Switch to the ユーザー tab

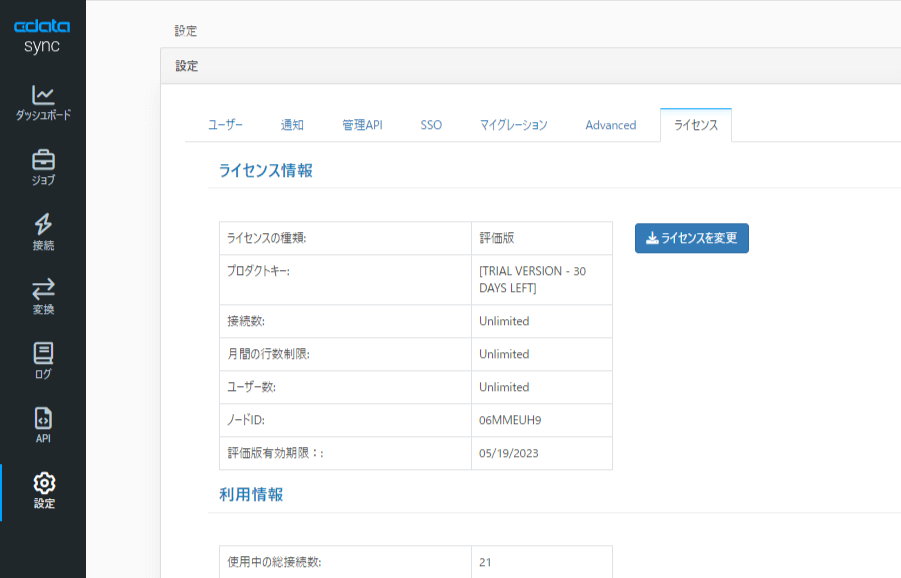(225, 125)
